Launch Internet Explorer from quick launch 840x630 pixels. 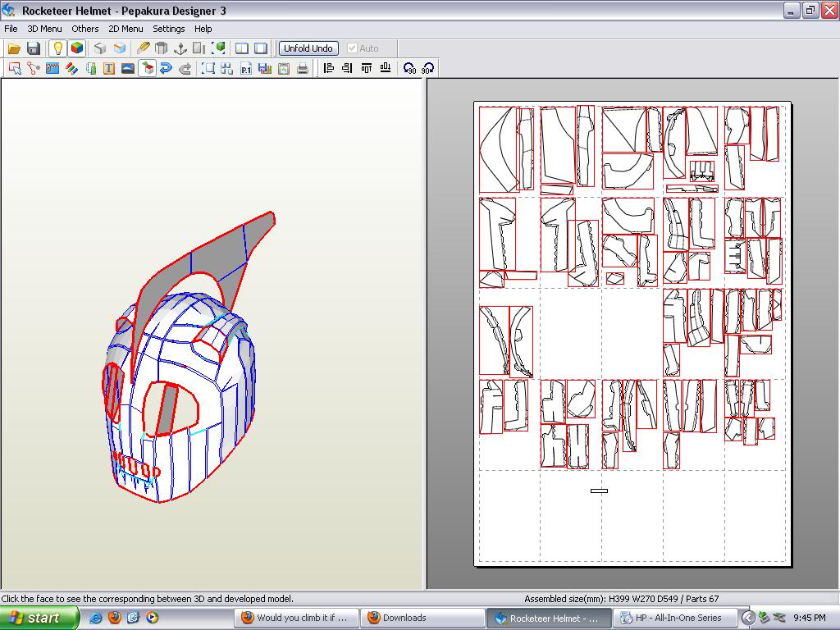96,618
